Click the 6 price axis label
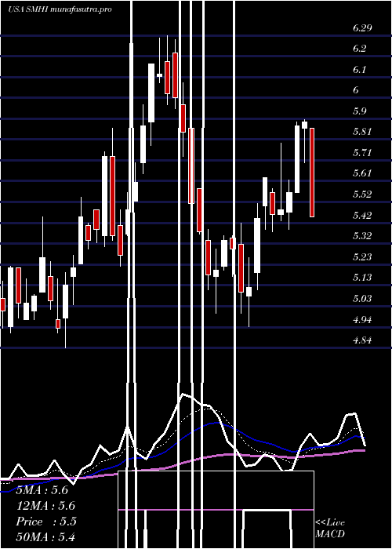 pos(356,90)
